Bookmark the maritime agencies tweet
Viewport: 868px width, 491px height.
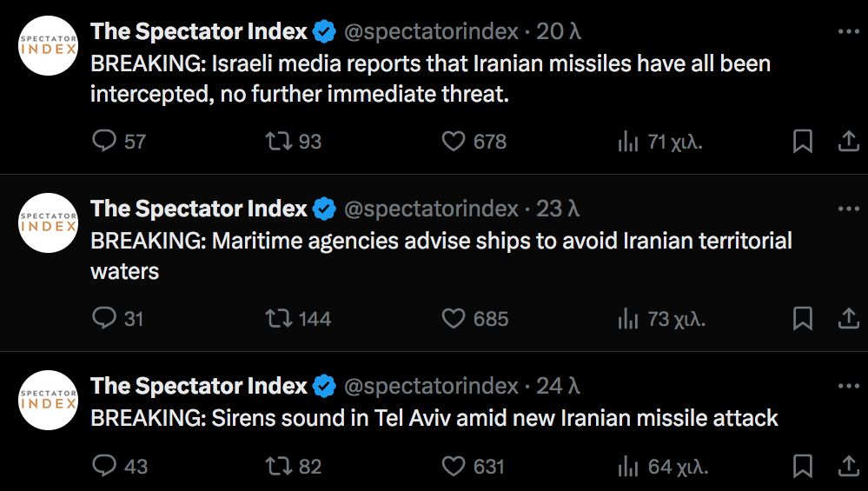pos(803,318)
